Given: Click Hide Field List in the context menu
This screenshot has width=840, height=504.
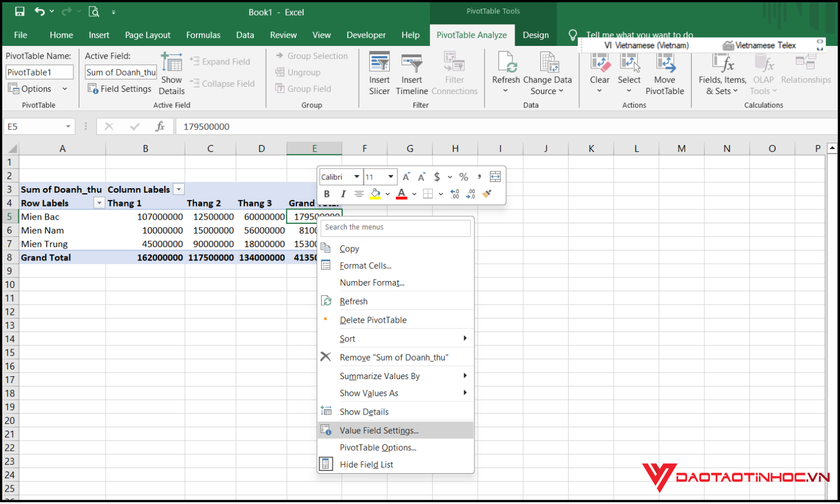Looking at the screenshot, I should point(366,464).
